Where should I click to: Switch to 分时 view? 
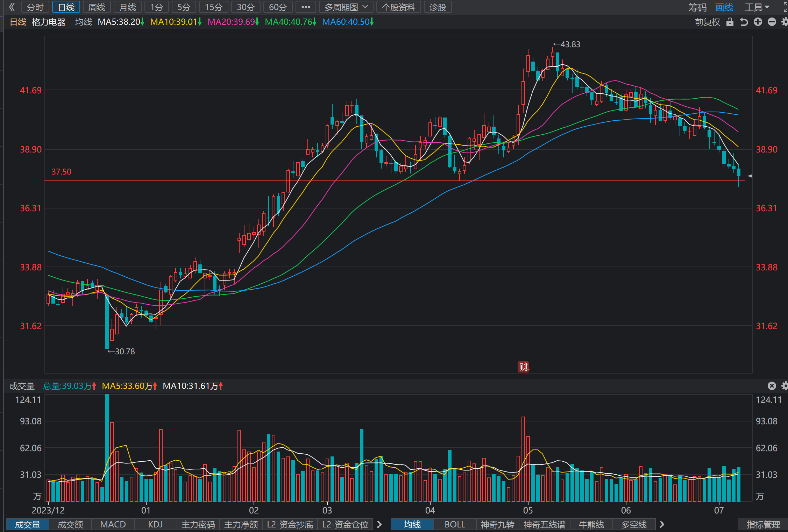35,7
